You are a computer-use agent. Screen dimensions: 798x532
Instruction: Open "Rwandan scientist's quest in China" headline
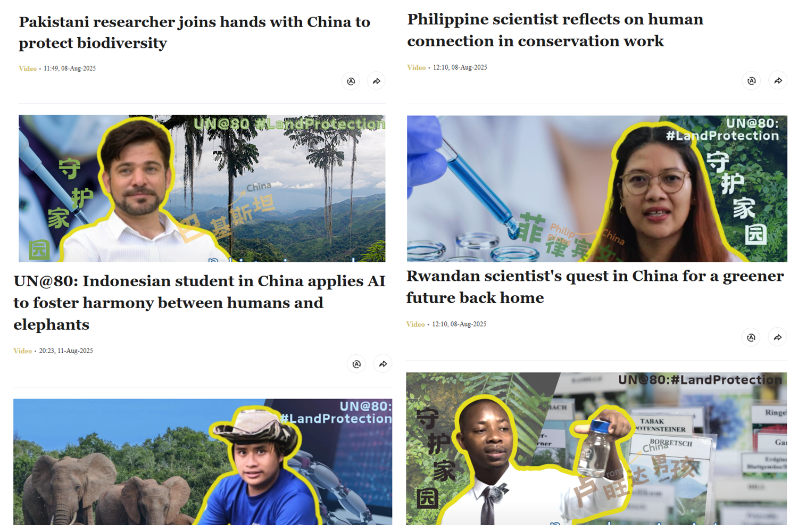tap(595, 287)
